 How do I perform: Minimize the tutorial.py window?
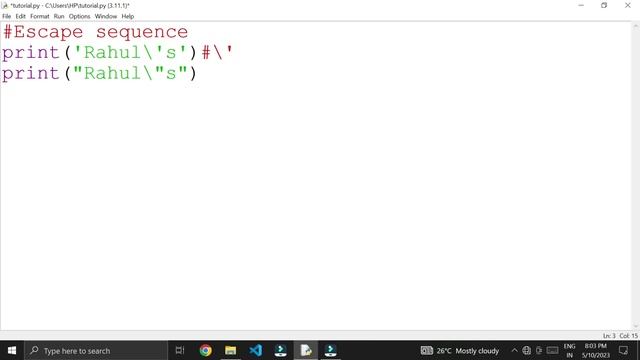pos(581,5)
